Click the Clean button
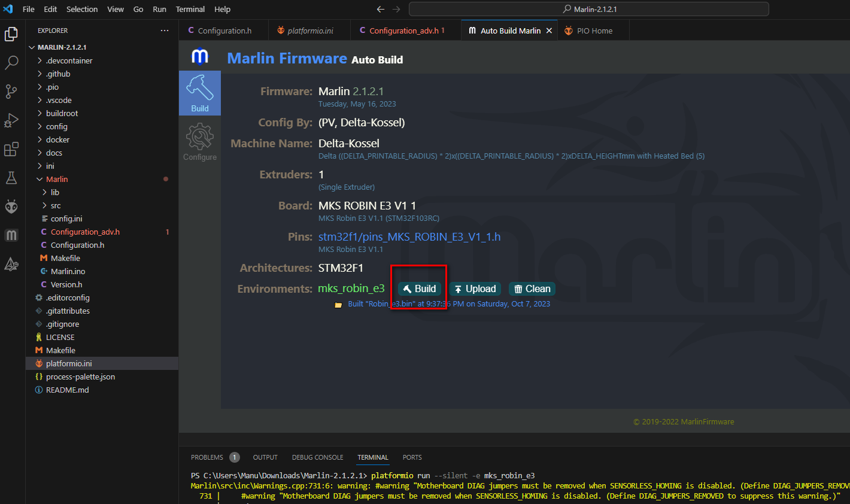850x504 pixels. click(x=532, y=289)
